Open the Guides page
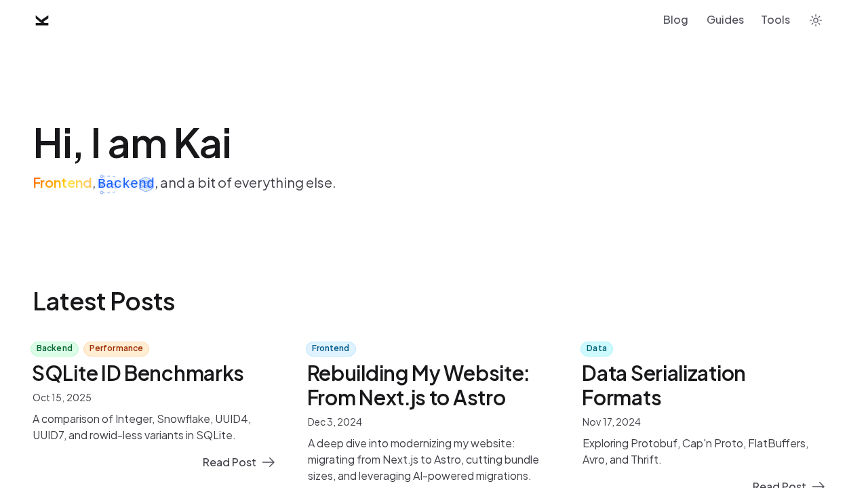Viewport: 868px width, 488px height. coord(725,18)
